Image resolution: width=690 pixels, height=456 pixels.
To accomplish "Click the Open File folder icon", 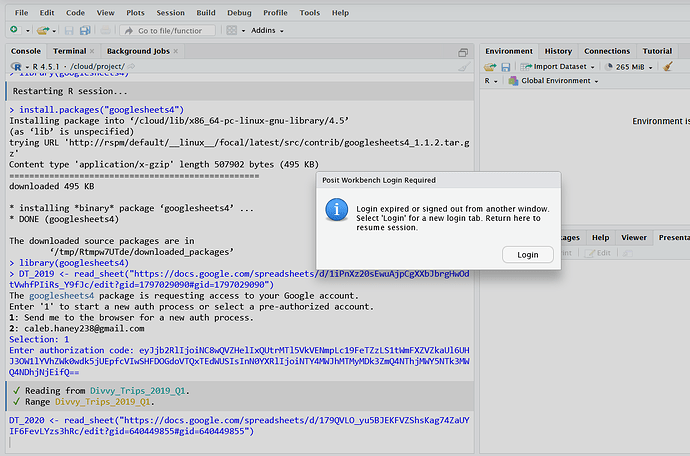I will tap(42, 31).
